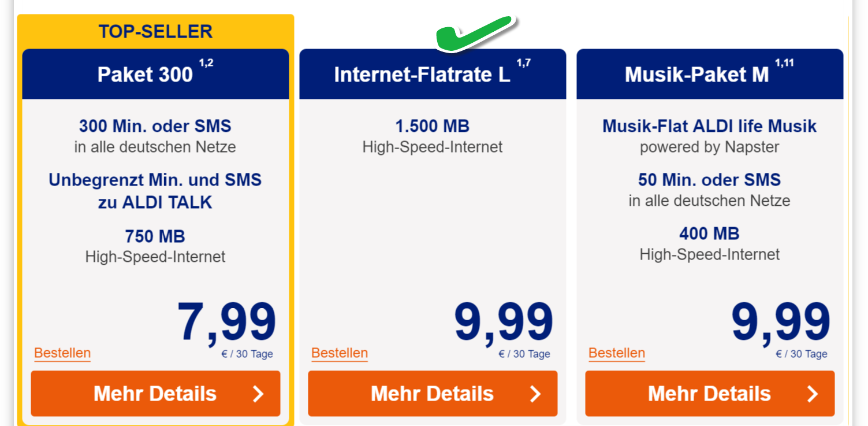The width and height of the screenshot is (868, 426).
Task: Click the chevron arrow on Musik-Paket M Mehr Details
Action: (x=813, y=394)
